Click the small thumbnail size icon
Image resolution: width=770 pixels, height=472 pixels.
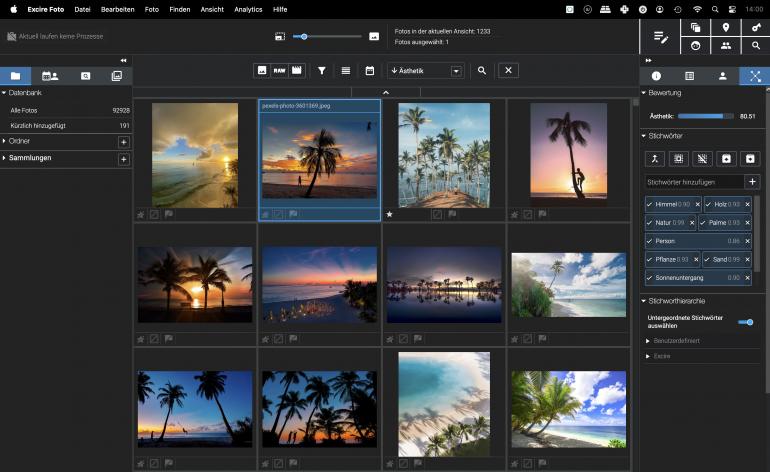coord(280,36)
